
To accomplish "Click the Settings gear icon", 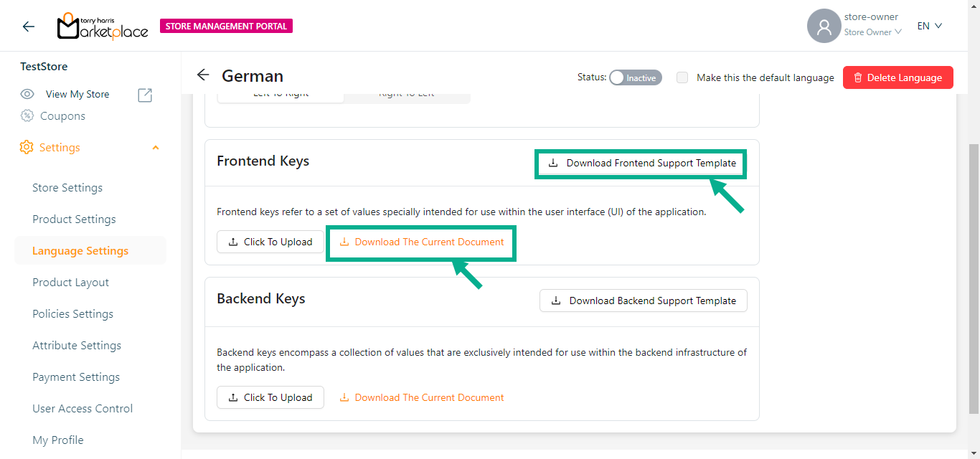I will click(27, 147).
